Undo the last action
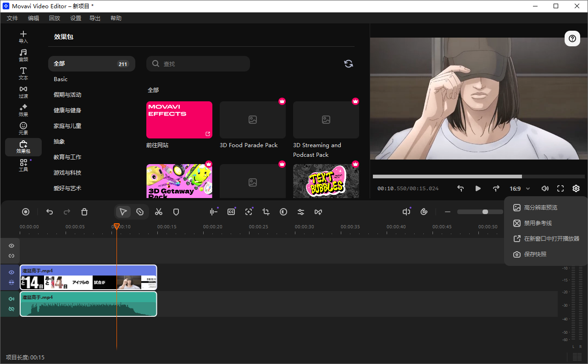 tap(50, 212)
